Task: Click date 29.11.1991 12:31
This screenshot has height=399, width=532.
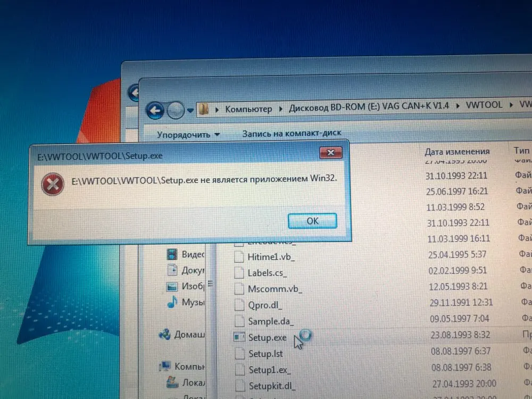Action: click(461, 302)
